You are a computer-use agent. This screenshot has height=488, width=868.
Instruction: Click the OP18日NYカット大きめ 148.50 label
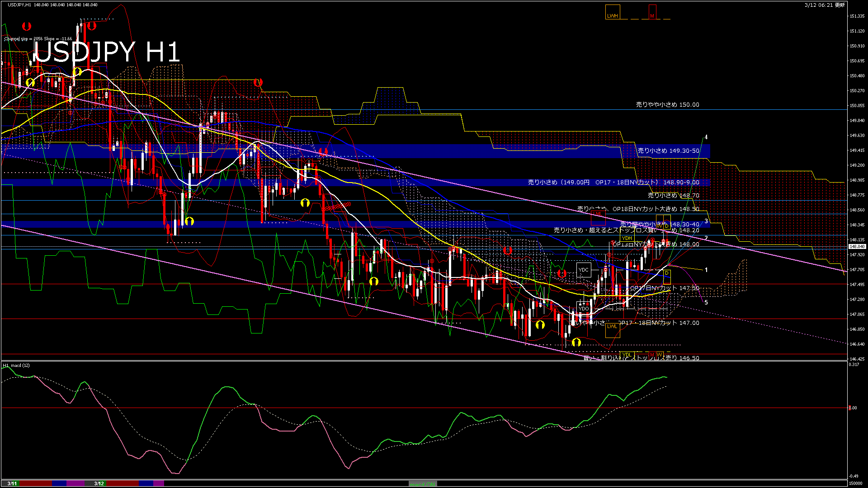638,209
